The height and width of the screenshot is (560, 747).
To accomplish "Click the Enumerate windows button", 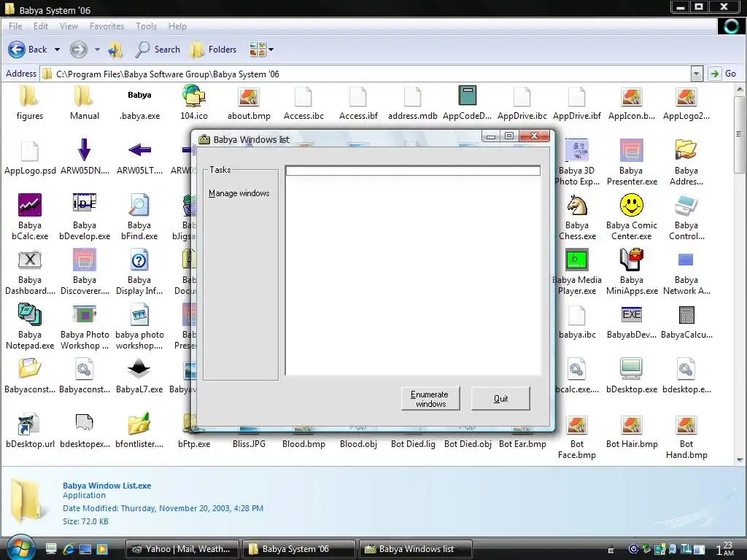I will point(430,399).
